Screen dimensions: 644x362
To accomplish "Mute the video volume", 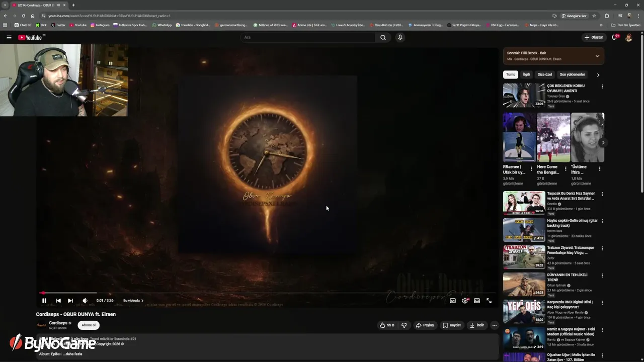I will tap(85, 301).
